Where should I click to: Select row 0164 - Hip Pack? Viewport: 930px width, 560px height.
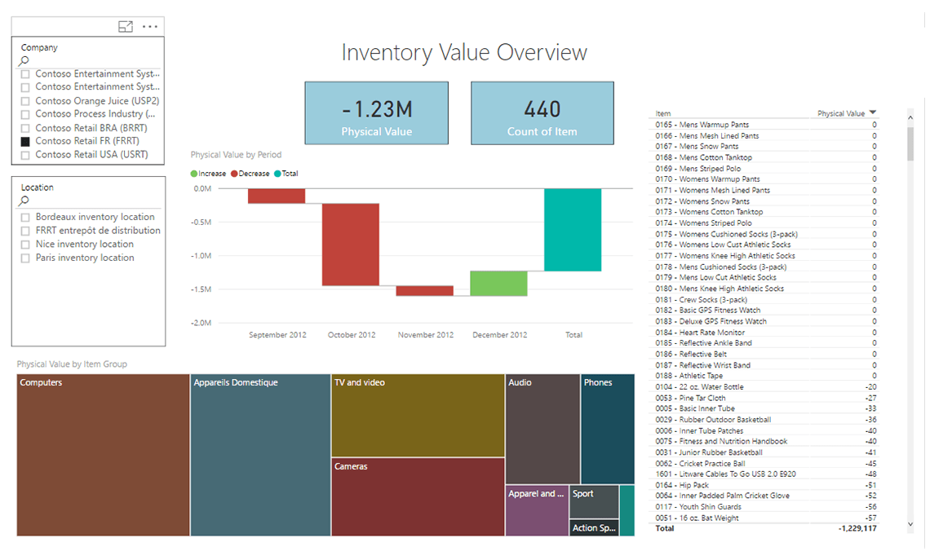click(x=763, y=485)
